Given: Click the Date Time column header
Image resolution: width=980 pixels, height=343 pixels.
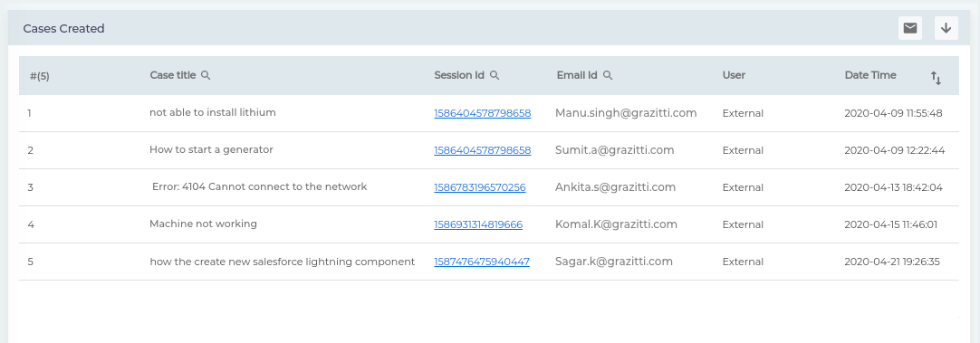Looking at the screenshot, I should [x=870, y=76].
